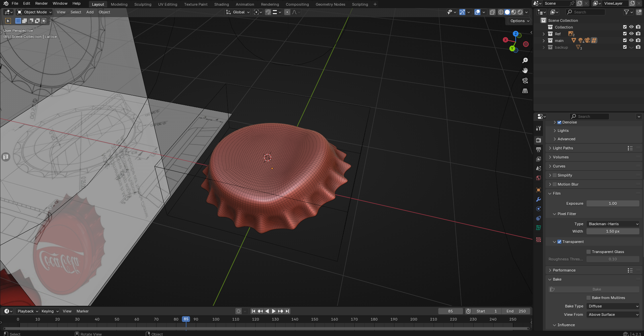Hide the Ref collection in viewport
The width and height of the screenshot is (644, 336).
631,34
